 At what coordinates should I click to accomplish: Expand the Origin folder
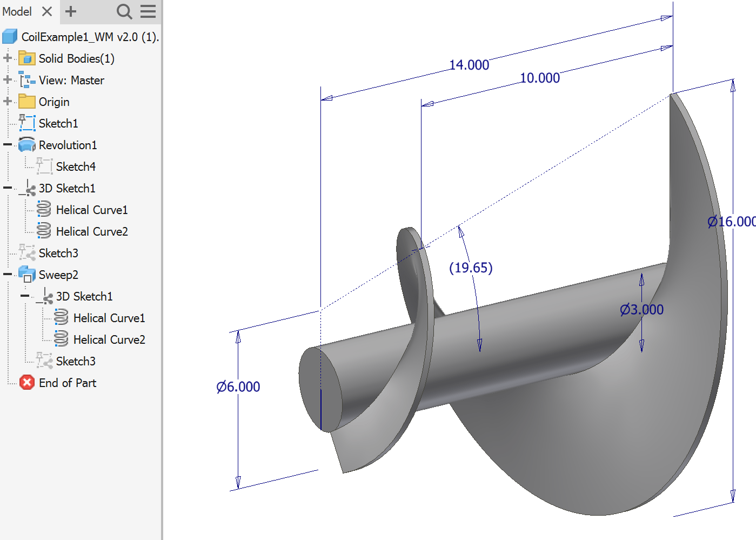pos(6,101)
